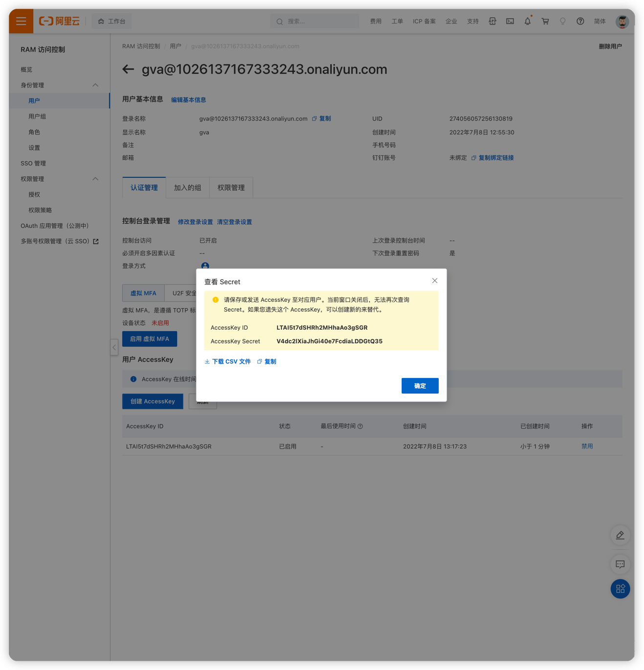
Task: Close the 查看 Secret dialog with X
Action: [x=435, y=281]
